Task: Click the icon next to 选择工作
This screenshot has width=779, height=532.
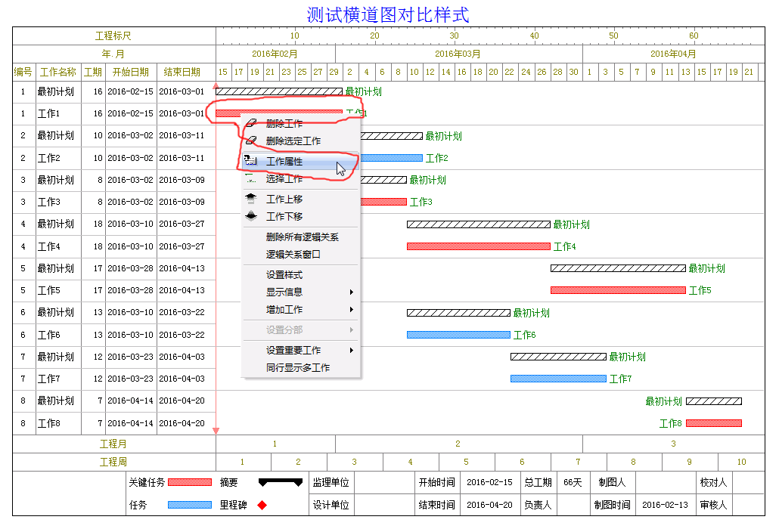Action: pyautogui.click(x=251, y=179)
